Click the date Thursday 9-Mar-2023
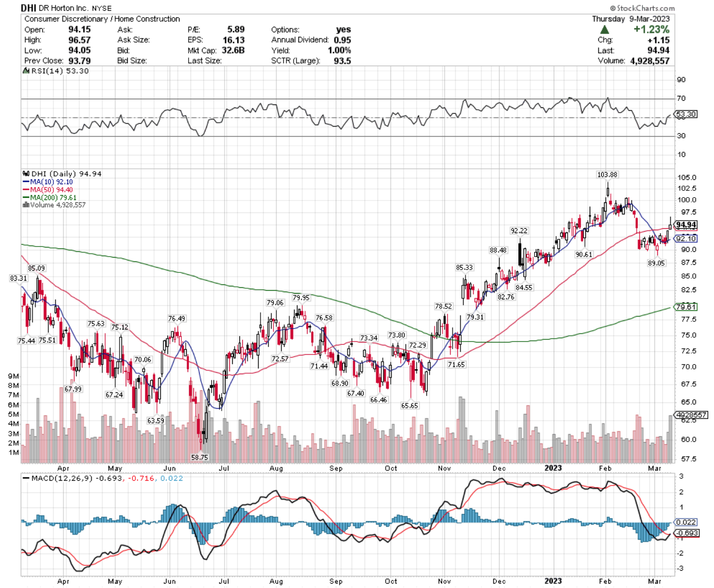Screen dimensions: 714x588 pos(631,19)
